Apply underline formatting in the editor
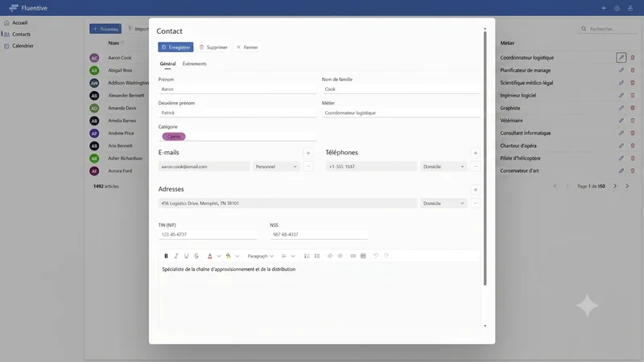The height and width of the screenshot is (362, 644). click(x=187, y=256)
